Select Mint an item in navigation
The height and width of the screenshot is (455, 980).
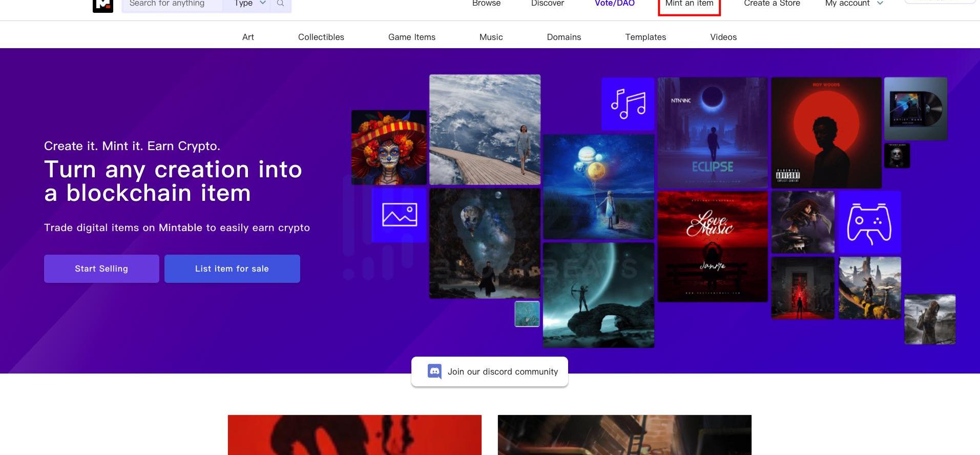(689, 4)
